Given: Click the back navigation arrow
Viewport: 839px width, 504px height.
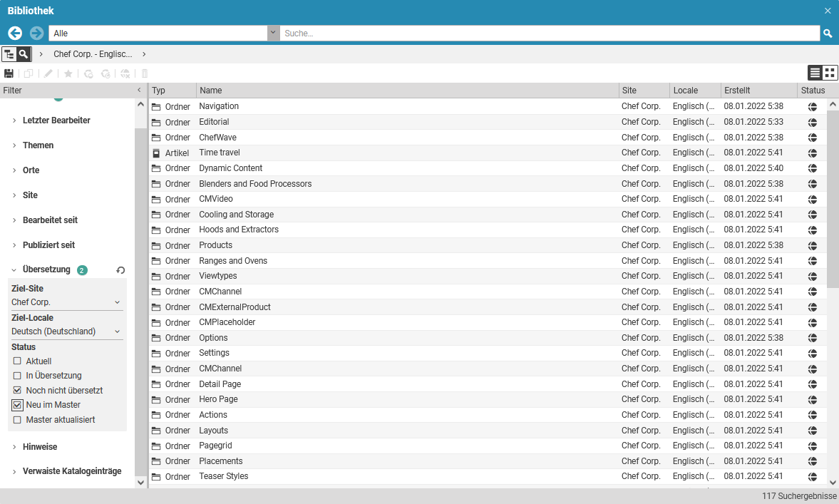Looking at the screenshot, I should tap(14, 33).
